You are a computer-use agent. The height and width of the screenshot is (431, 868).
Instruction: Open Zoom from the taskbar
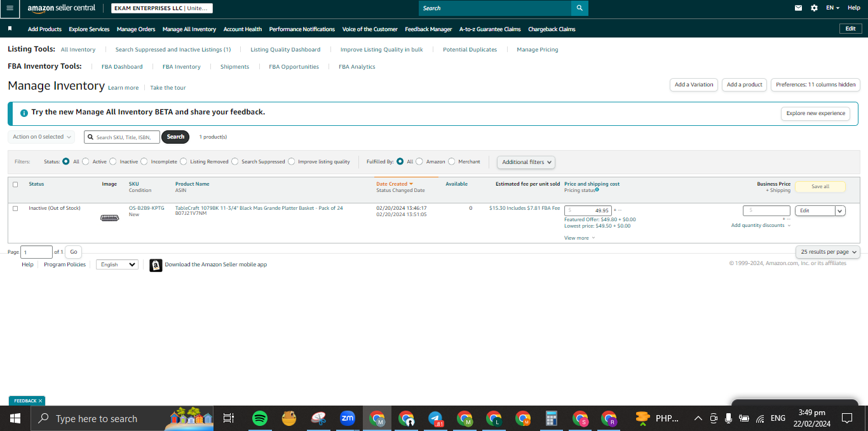pyautogui.click(x=348, y=418)
